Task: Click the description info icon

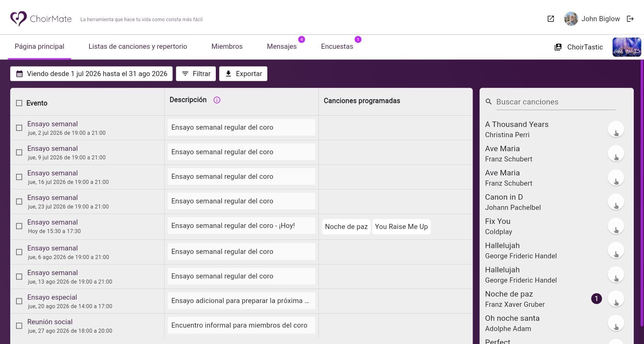Action: 217,100
